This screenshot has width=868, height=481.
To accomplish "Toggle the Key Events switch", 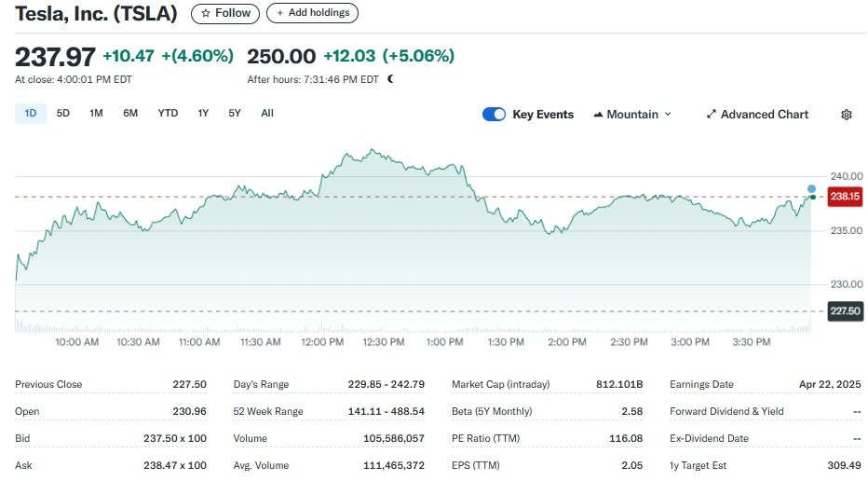I will pyautogui.click(x=494, y=115).
